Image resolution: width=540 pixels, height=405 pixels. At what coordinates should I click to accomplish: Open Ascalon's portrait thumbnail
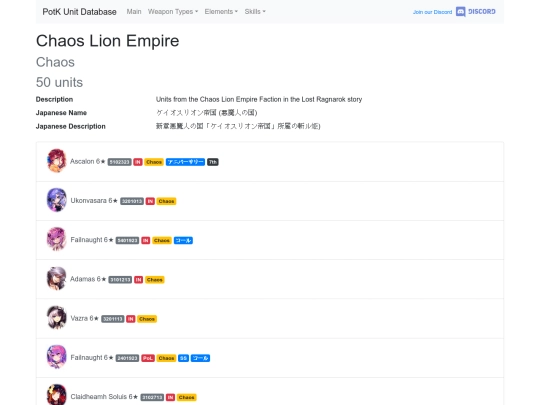pos(56,160)
